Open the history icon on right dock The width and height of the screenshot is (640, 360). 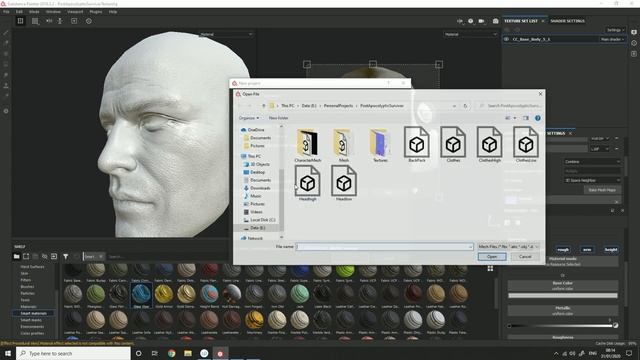click(x=634, y=43)
